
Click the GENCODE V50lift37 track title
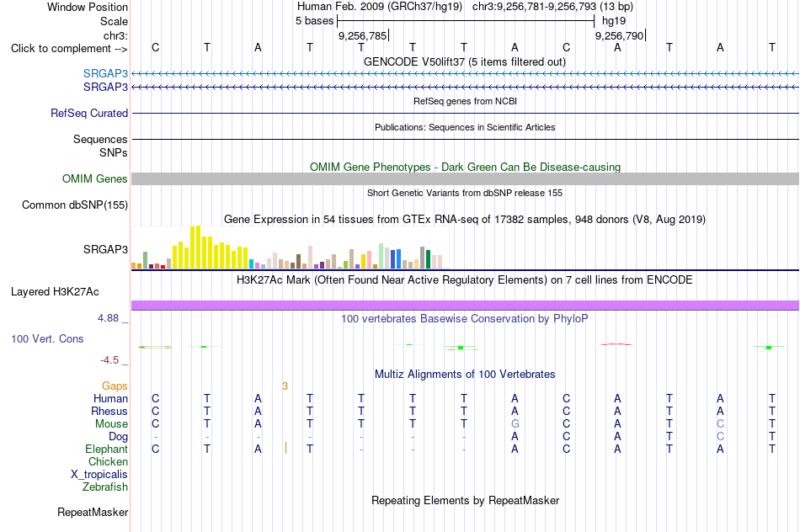click(x=465, y=61)
